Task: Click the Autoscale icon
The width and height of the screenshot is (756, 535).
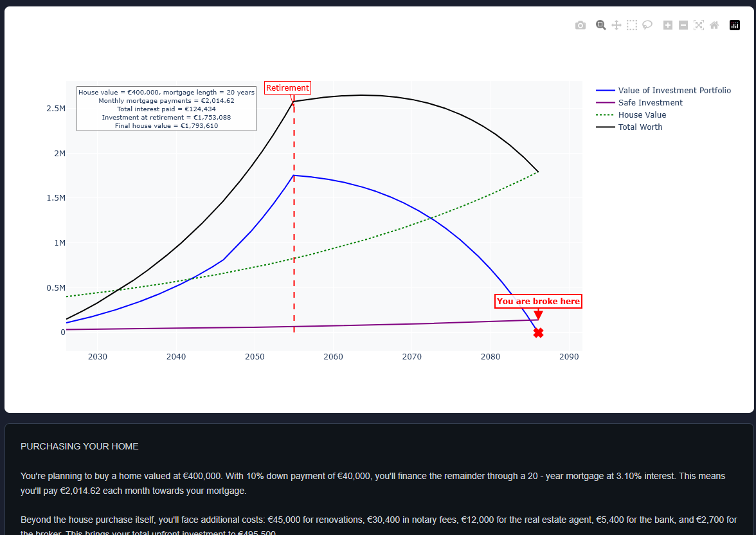Action: point(698,24)
